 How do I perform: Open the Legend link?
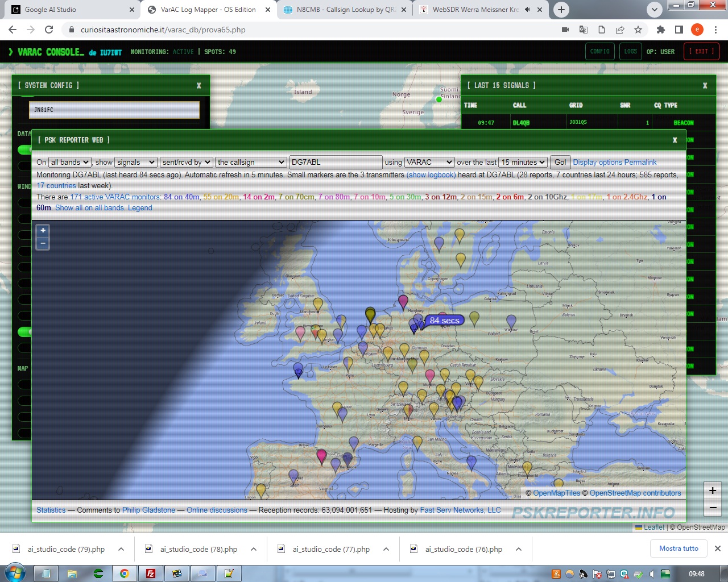[x=140, y=208]
